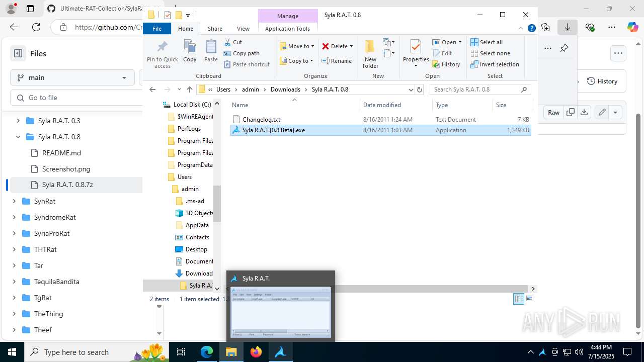This screenshot has width=644, height=362.
Task: Sort files by Size column
Action: pyautogui.click(x=512, y=105)
